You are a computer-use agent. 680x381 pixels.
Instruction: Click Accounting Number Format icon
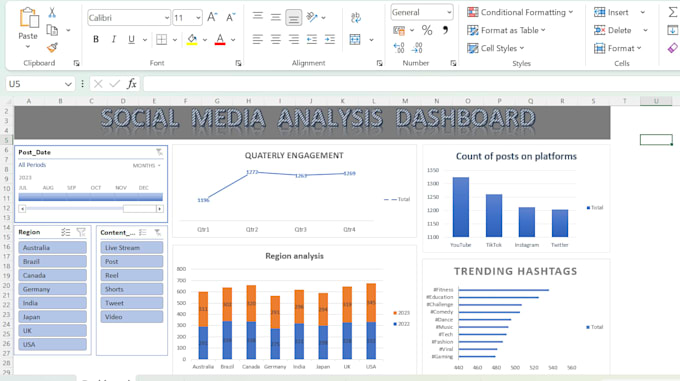point(399,30)
